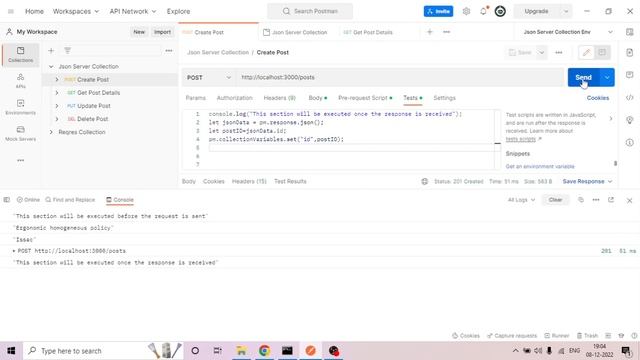Clear the console logs

point(555,200)
